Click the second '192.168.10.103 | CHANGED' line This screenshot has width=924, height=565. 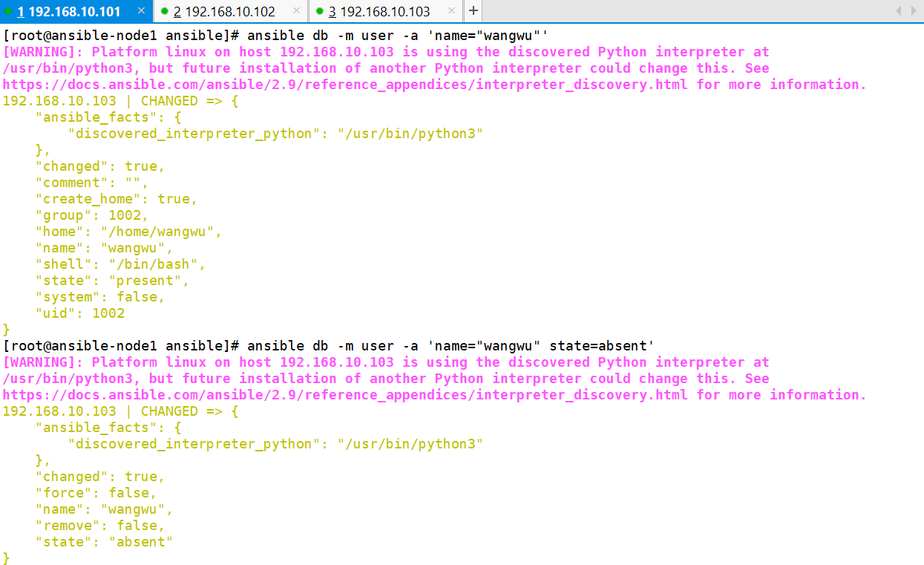[120, 411]
